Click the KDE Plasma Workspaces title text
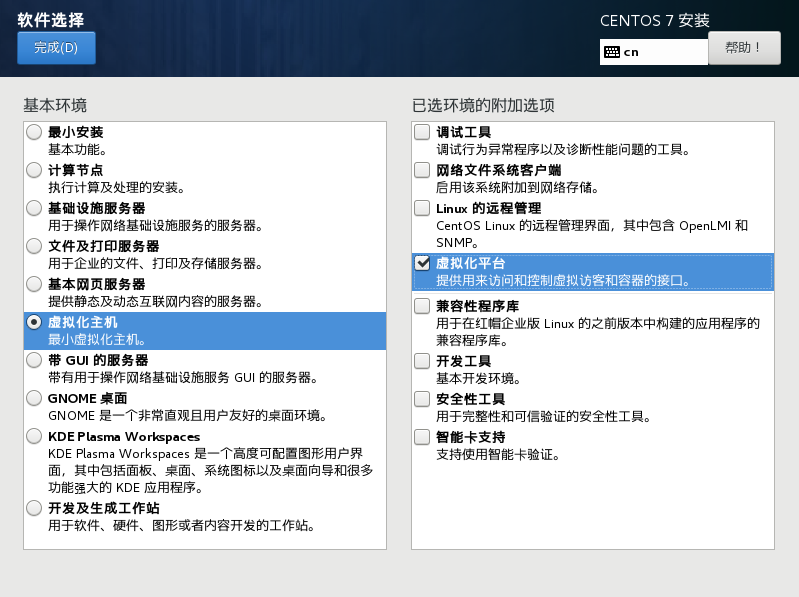The width and height of the screenshot is (799, 597). pos(124,437)
